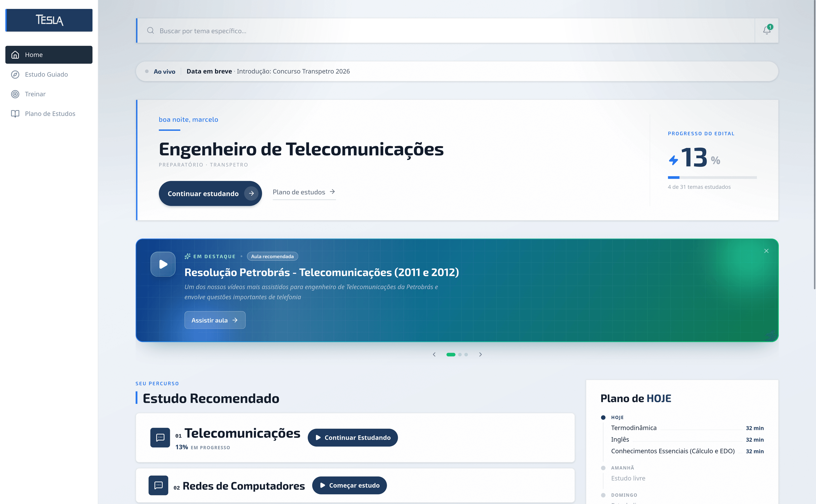Open 'Introdução: Concurso Transpetro 2026' live item
The width and height of the screenshot is (816, 504).
(293, 71)
